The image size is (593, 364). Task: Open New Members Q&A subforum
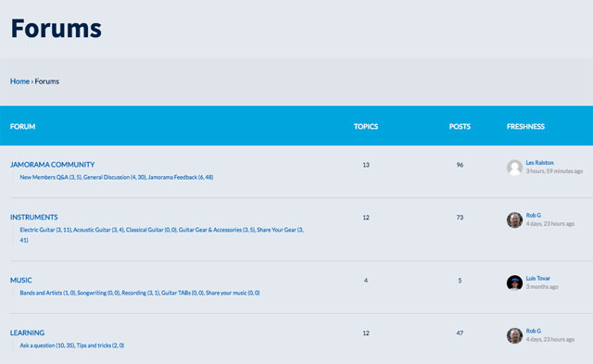click(51, 177)
